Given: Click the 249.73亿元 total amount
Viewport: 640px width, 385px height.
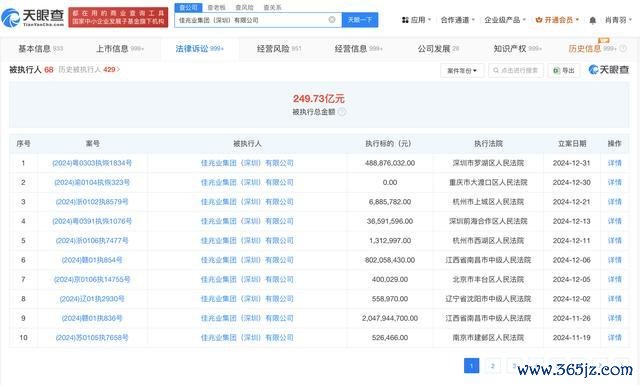Looking at the screenshot, I should 318,98.
